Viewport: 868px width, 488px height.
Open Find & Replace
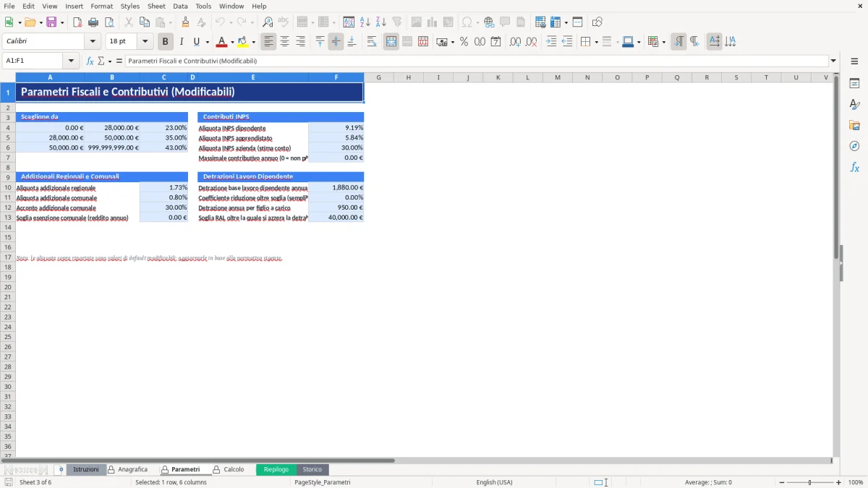(x=268, y=22)
